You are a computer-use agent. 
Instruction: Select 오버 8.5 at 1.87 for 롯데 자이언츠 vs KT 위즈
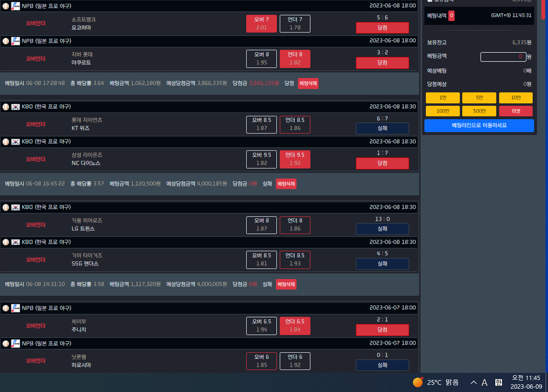pos(262,124)
